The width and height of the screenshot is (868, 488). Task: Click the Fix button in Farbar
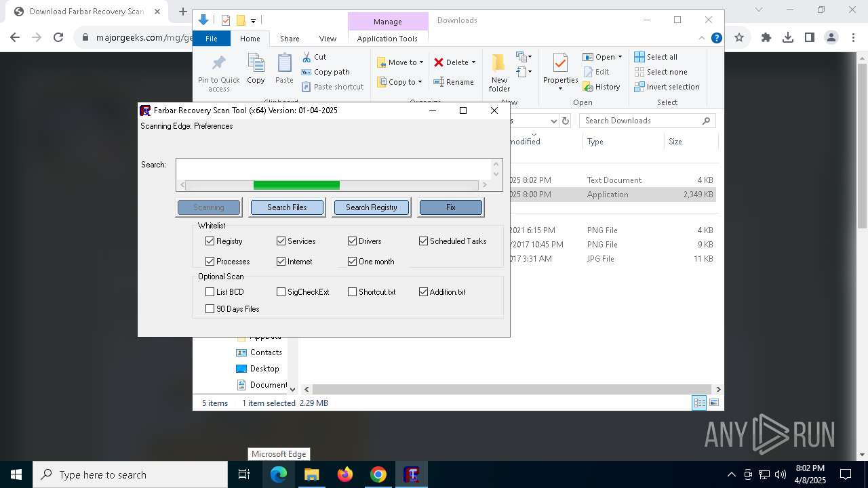451,207
